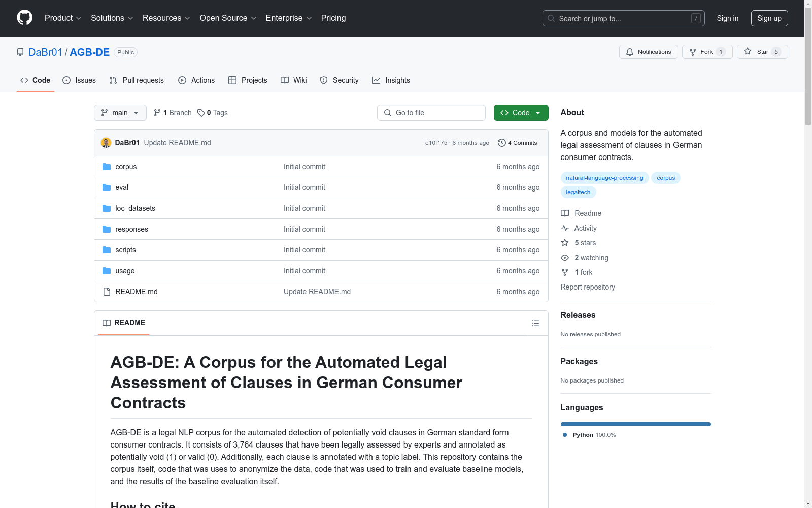Click the magnifier icon in Go to file

pos(388,113)
